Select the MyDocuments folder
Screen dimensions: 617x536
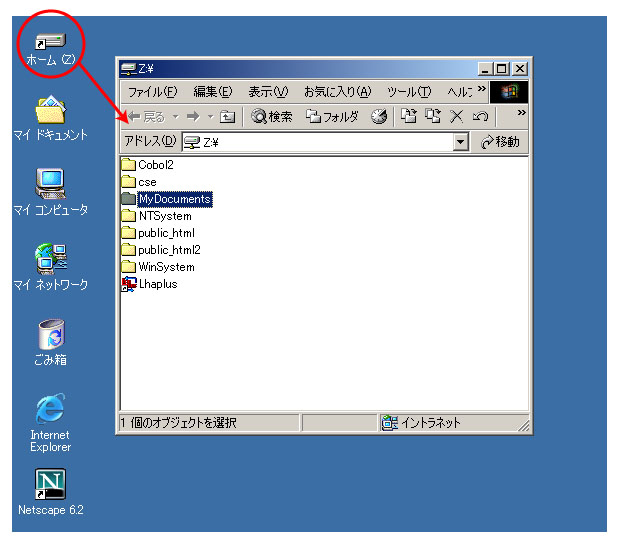167,199
